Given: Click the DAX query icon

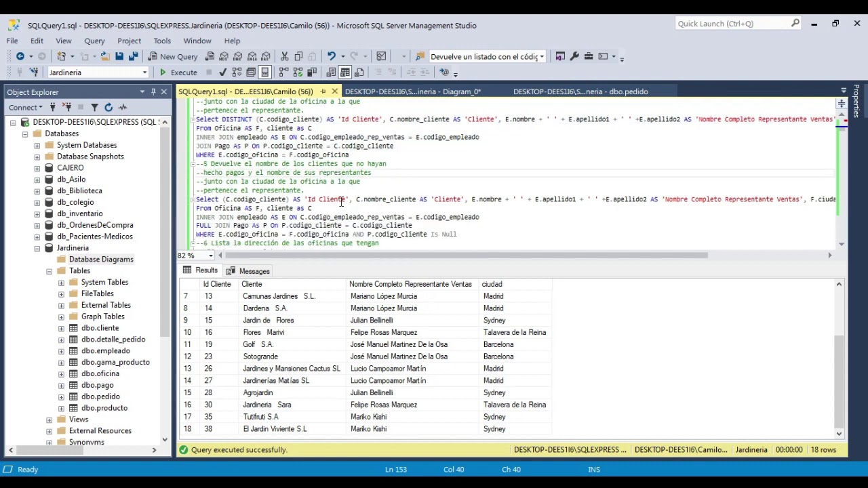Looking at the screenshot, I should point(266,56).
